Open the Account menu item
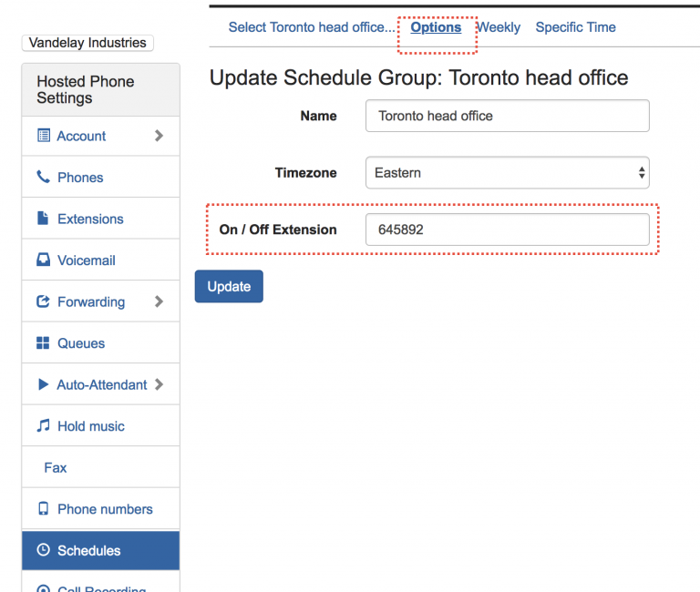This screenshot has height=592, width=700. [x=100, y=136]
